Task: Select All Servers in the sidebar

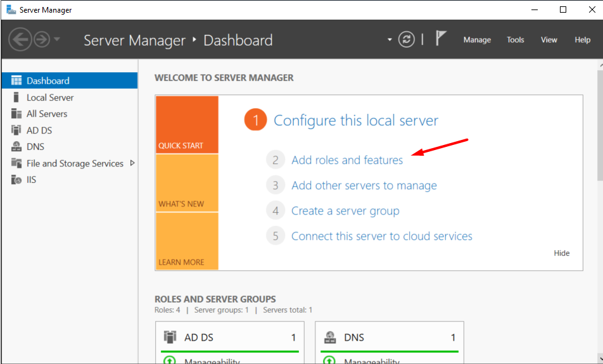Action: (x=47, y=114)
